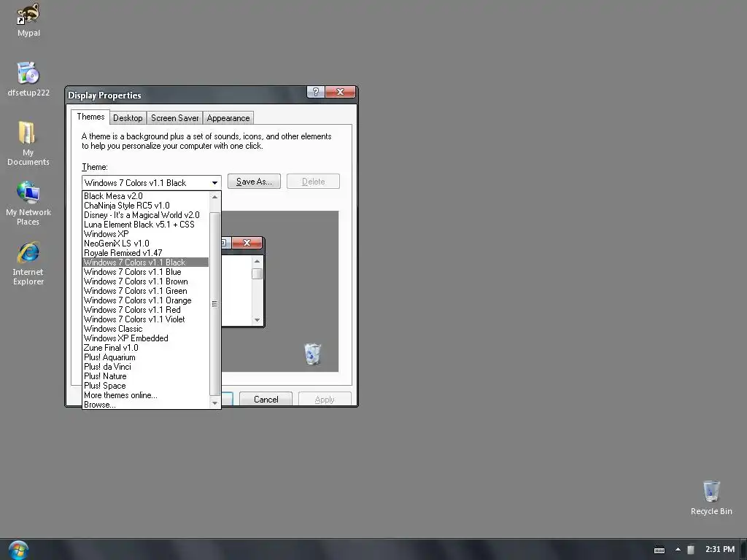Choose the Windows Classic theme
Screen dimensions: 747x560
coord(145,329)
